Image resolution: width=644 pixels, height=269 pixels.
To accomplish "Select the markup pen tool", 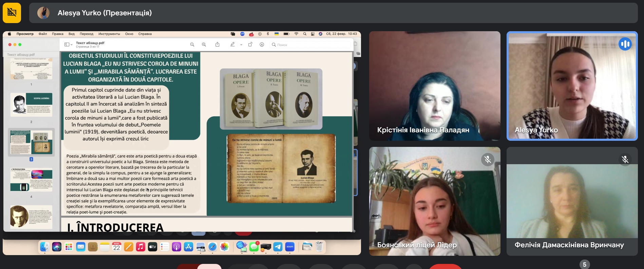I will (x=232, y=44).
